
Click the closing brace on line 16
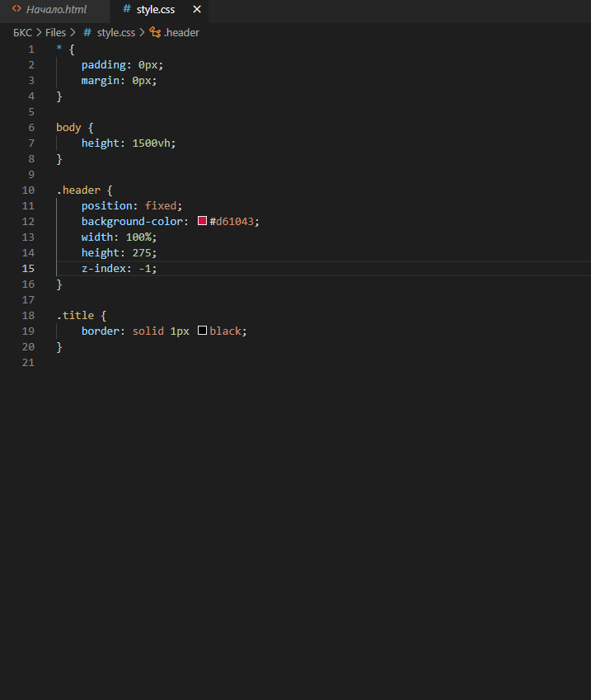[x=59, y=284]
